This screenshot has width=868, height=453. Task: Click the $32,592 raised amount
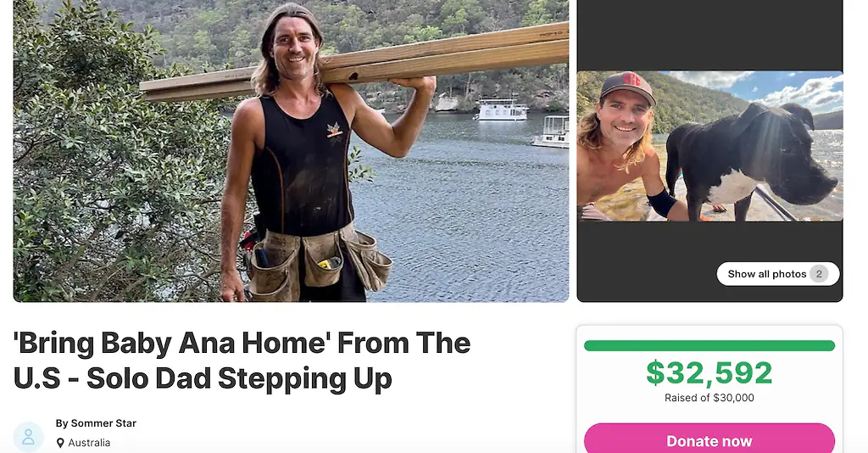tap(709, 372)
